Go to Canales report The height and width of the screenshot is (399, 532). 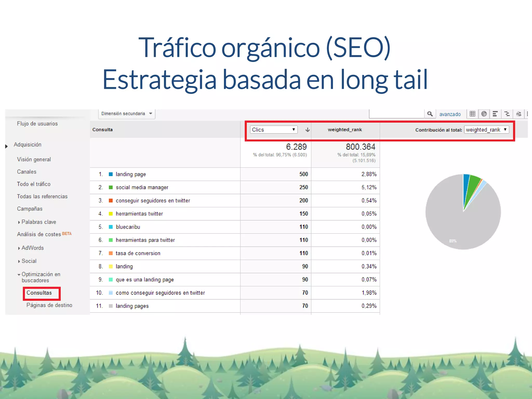[26, 172]
